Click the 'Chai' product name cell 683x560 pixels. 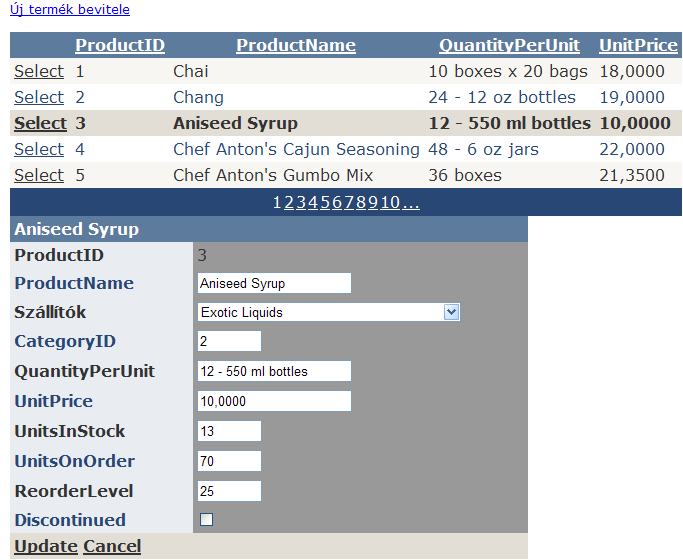coord(191,71)
